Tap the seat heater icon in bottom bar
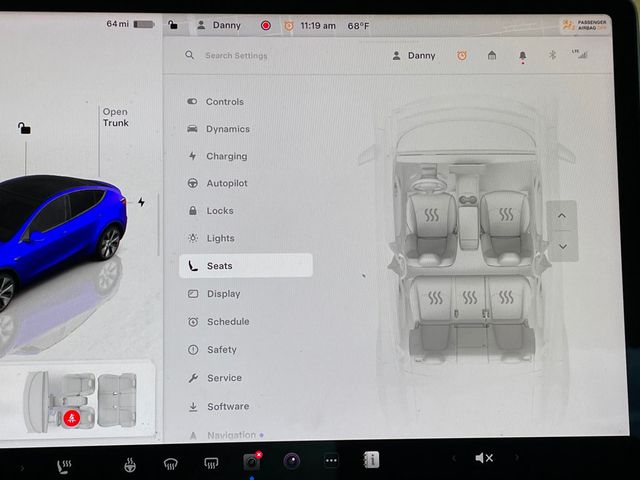The image size is (640, 480). [x=64, y=466]
